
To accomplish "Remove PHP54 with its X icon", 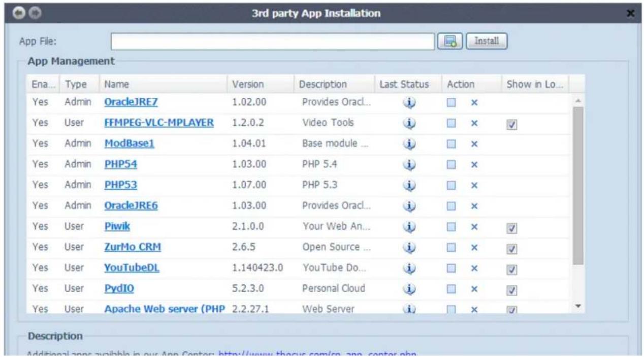I will (x=474, y=165).
